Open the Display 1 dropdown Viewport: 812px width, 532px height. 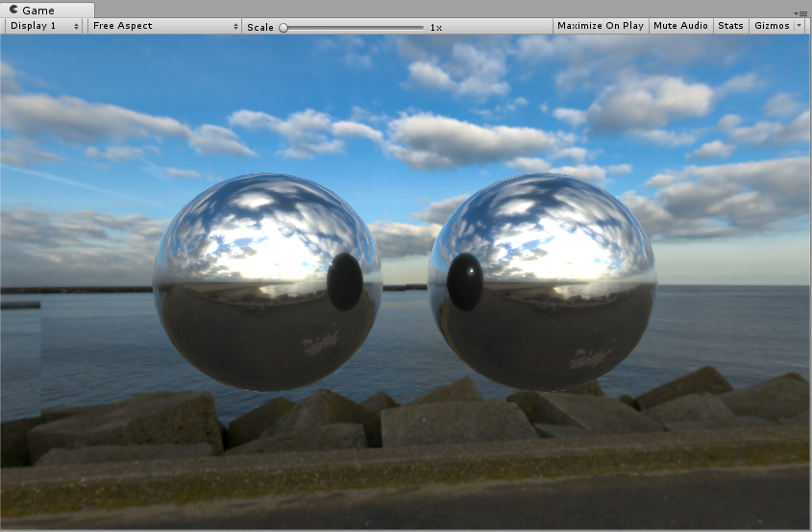coord(43,26)
